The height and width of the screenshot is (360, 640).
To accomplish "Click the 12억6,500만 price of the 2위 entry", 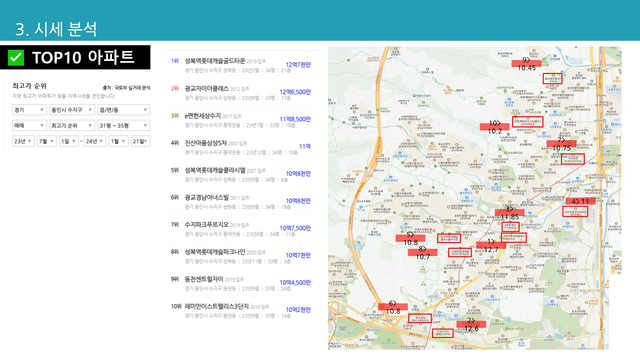I will pos(295,92).
